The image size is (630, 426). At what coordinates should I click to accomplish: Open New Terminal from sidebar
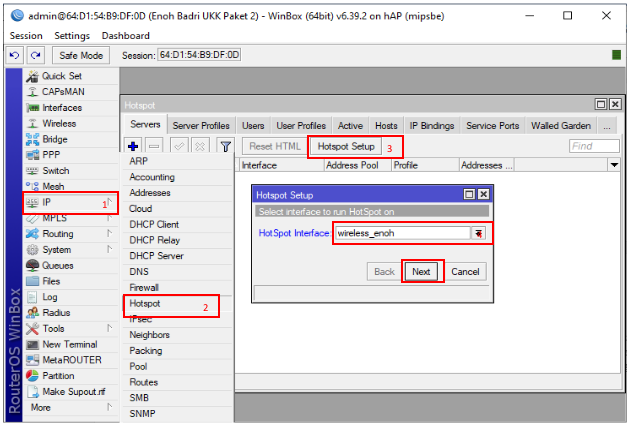pos(71,344)
